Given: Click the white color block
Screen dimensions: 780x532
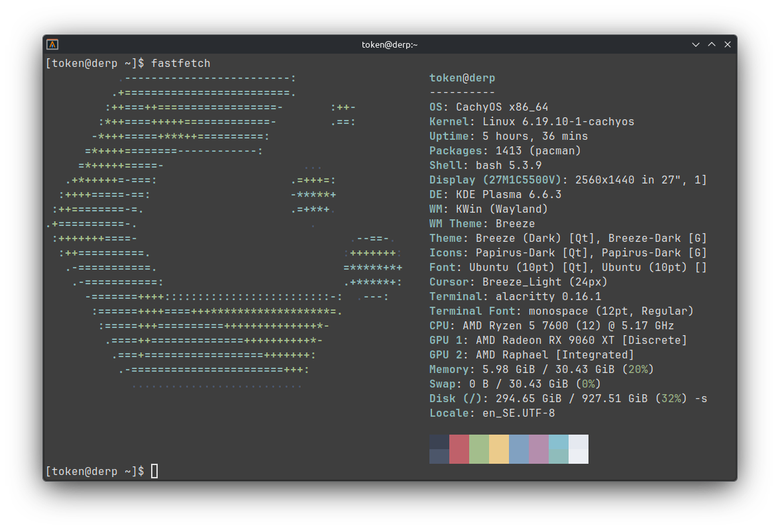Looking at the screenshot, I should click(579, 449).
